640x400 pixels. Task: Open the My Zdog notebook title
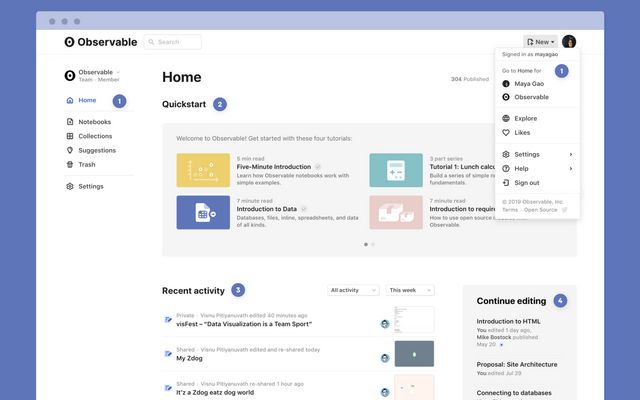coord(189,358)
